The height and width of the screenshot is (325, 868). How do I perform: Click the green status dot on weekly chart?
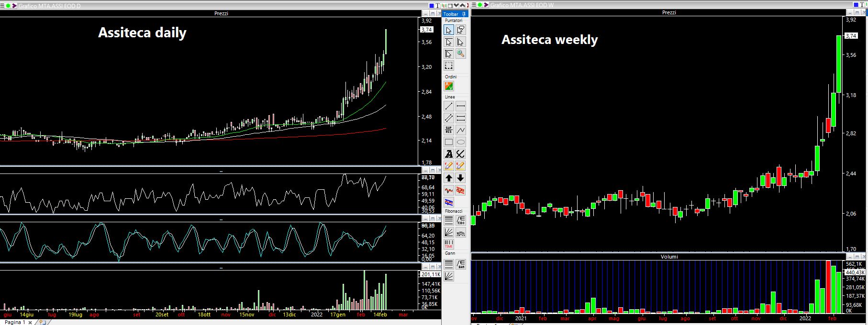479,5
